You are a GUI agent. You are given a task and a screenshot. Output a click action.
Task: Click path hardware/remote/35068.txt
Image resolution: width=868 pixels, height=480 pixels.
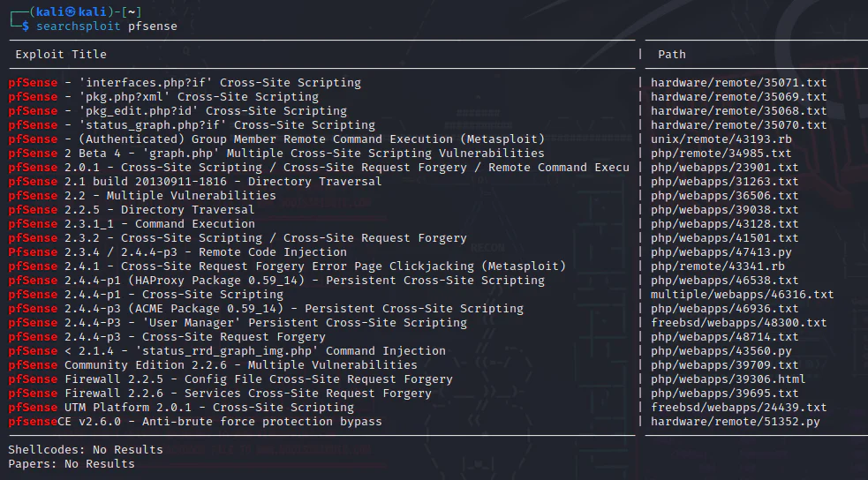point(738,110)
